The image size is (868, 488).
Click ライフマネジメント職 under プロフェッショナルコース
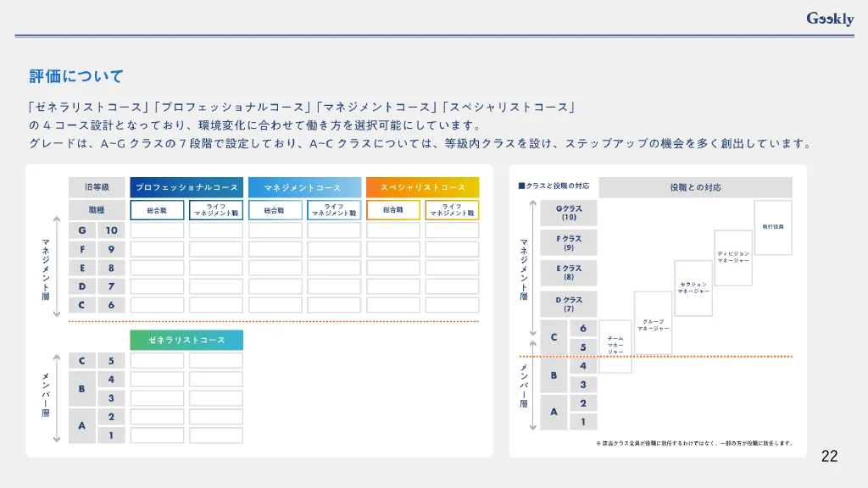216,210
